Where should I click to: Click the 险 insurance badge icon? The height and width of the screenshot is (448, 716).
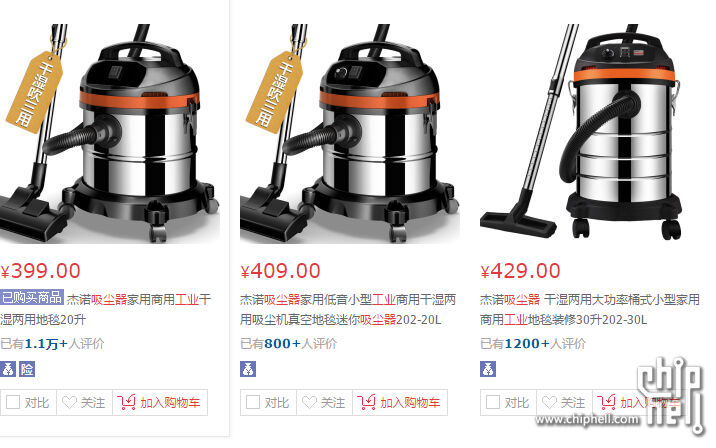(x=27, y=369)
